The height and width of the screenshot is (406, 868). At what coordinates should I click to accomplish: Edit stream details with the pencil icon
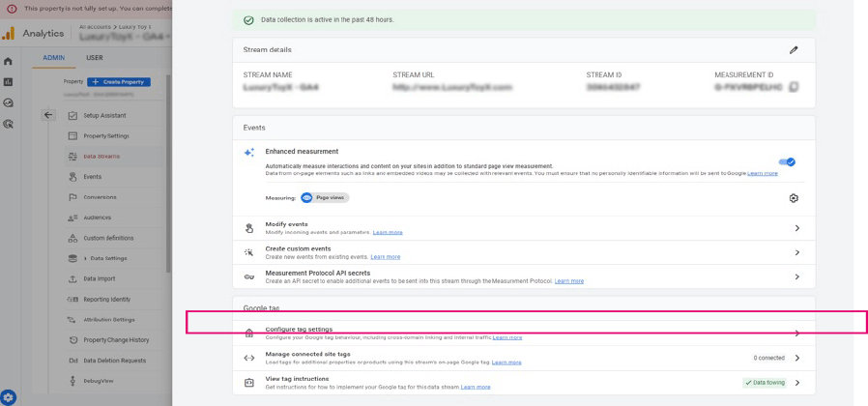click(x=794, y=50)
